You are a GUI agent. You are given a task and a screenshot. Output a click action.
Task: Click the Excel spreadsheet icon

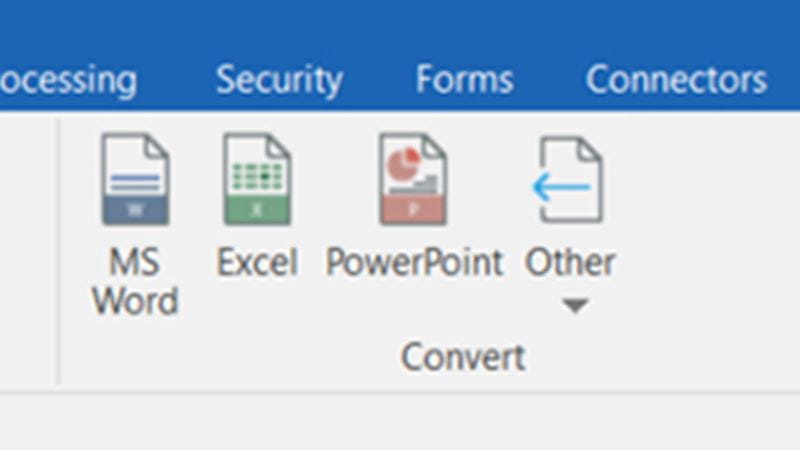(x=257, y=181)
